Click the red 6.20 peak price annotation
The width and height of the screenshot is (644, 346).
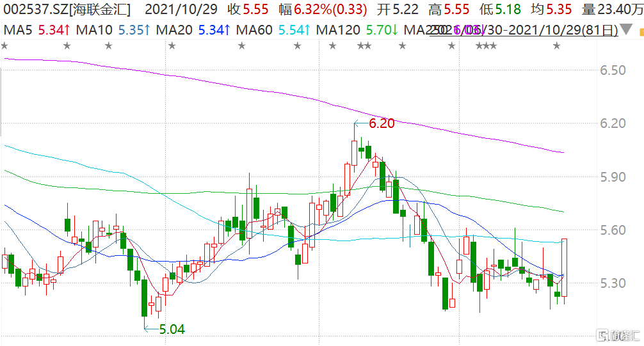tap(382, 123)
